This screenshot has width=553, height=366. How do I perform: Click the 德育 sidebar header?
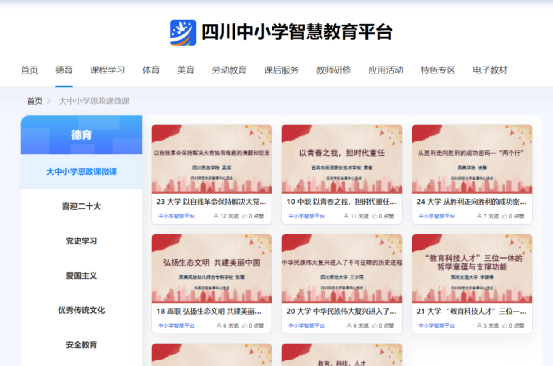tap(81, 135)
